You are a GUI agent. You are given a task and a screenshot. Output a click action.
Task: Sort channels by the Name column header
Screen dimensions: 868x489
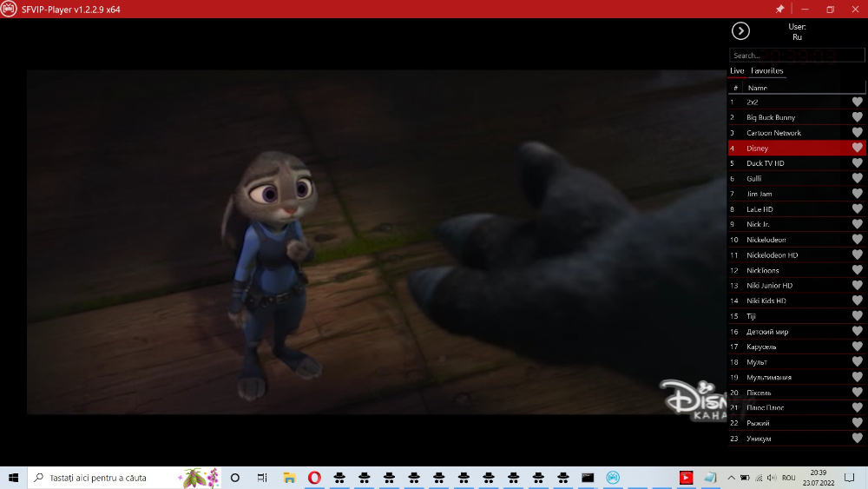(757, 88)
